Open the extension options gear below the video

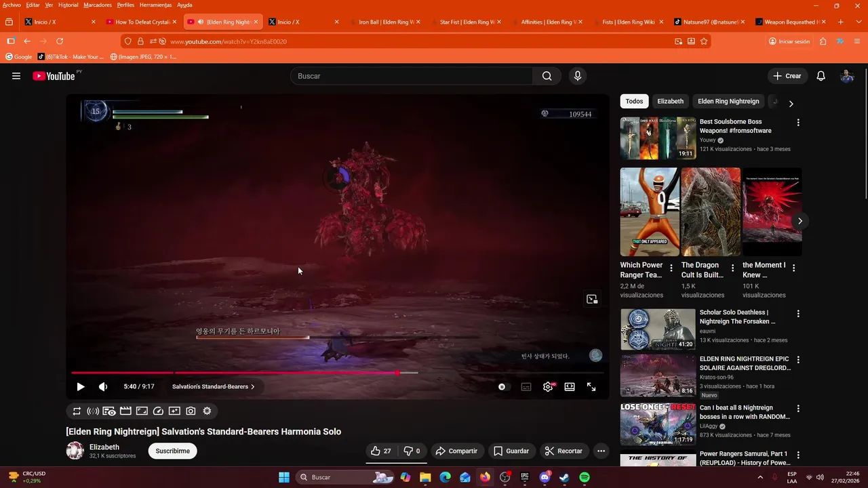tap(207, 411)
